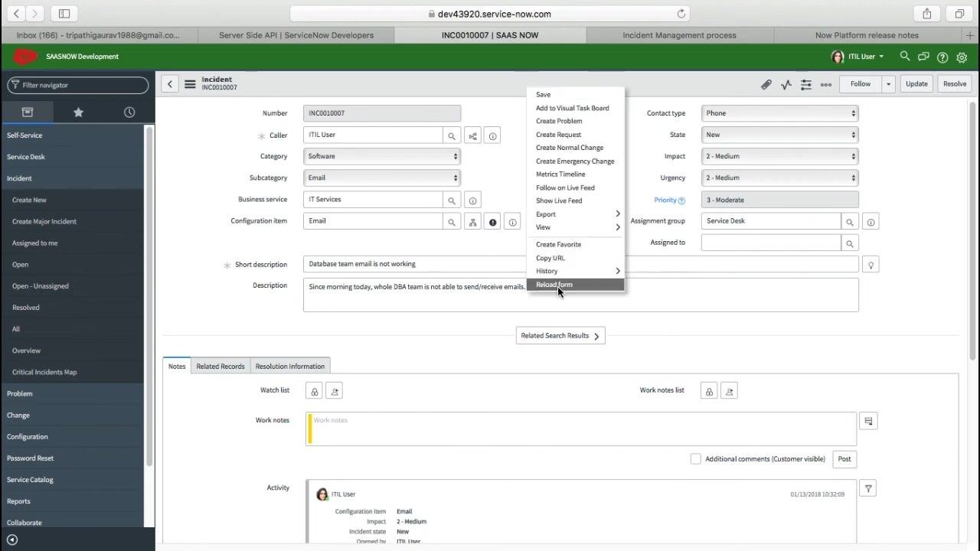
Task: Click the Short description suggestion lightbulb
Action: pos(870,265)
